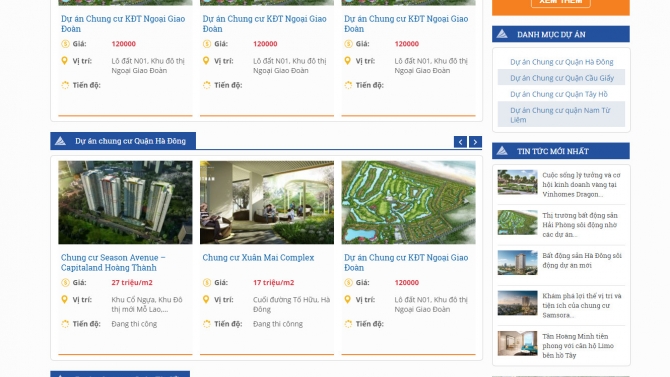Open Dự án Chung cư Quận Cầu Giấy category

(562, 78)
